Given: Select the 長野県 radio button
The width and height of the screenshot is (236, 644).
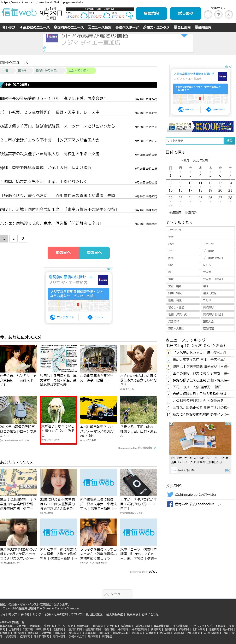Looking at the screenshot, I should [171, 212].
